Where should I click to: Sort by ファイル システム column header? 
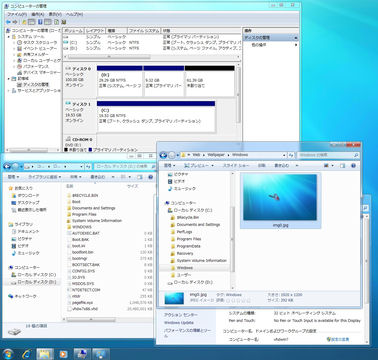click(144, 31)
